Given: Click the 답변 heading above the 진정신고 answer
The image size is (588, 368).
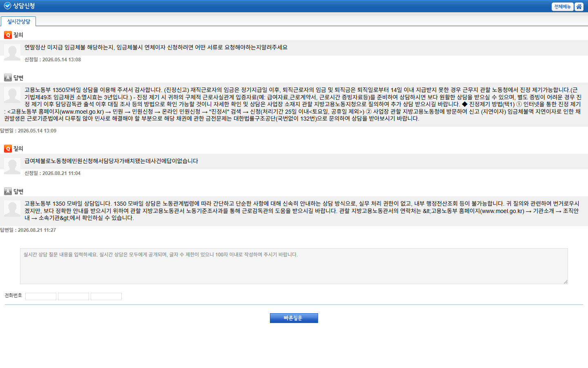Looking at the screenshot, I should point(18,78).
